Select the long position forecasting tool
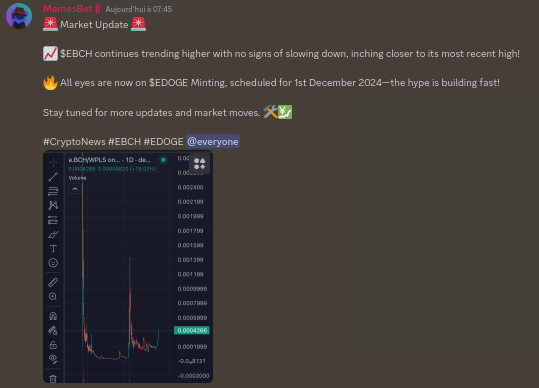This screenshot has width=539, height=388. (x=53, y=220)
